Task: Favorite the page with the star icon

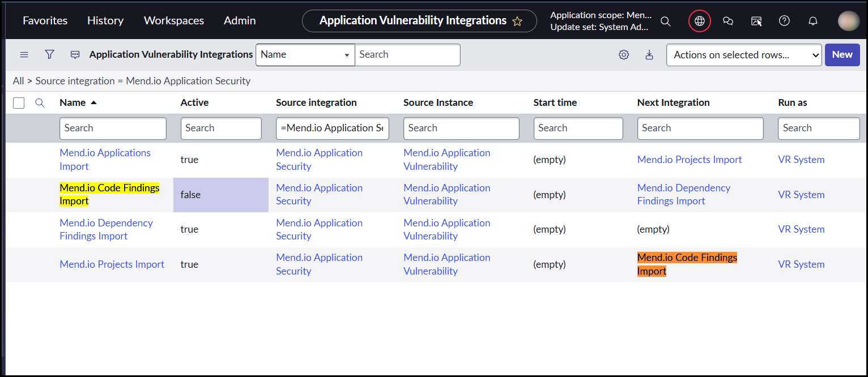Action: 517,21
